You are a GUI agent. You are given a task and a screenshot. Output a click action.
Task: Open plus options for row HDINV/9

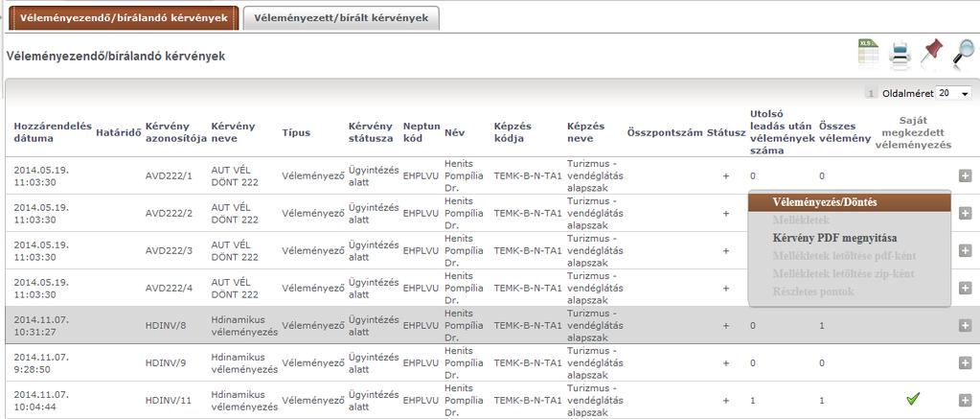(965, 362)
